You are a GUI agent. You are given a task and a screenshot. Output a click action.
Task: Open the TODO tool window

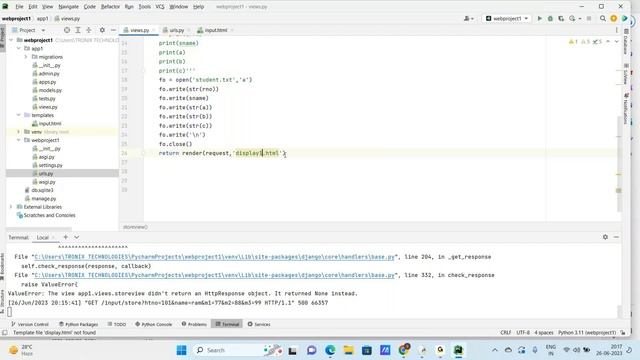(117, 324)
